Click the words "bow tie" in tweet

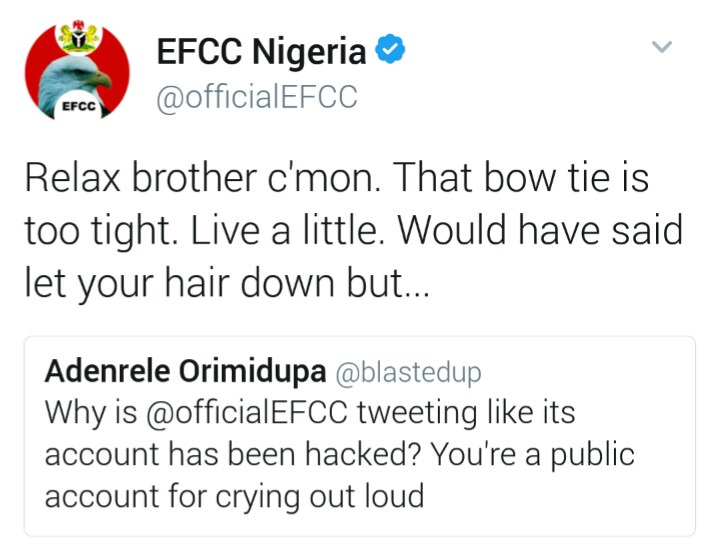(548, 181)
